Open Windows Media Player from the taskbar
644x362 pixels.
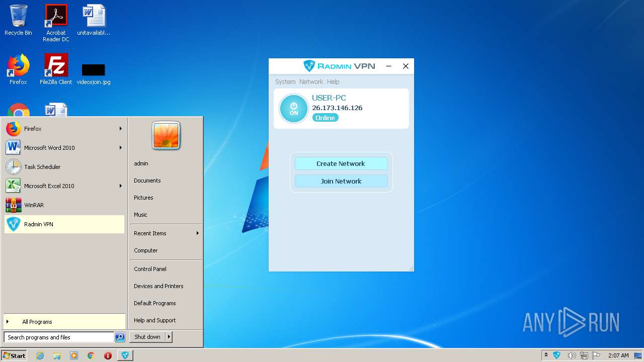[x=74, y=355]
